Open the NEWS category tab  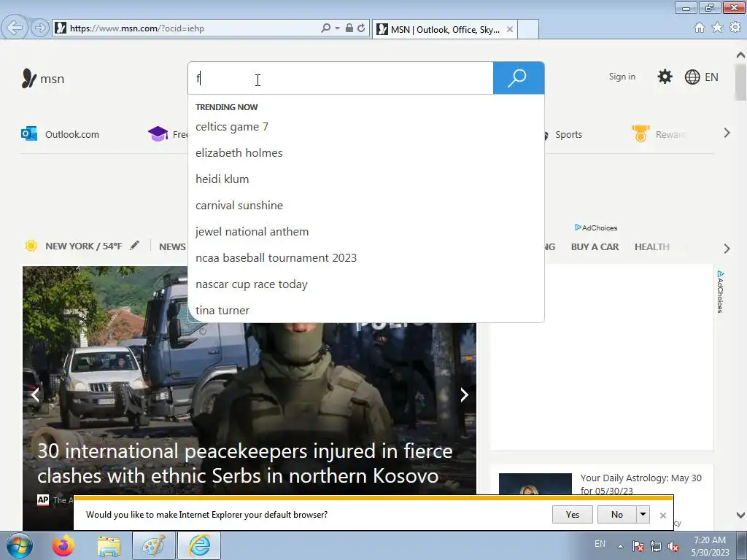pos(172,246)
